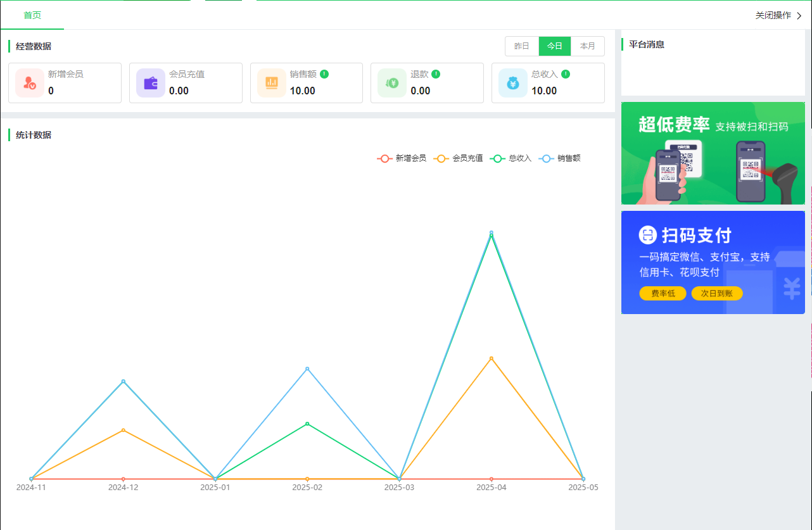Open the 扫码支付 banner
812x530 pixels.
[x=713, y=263]
